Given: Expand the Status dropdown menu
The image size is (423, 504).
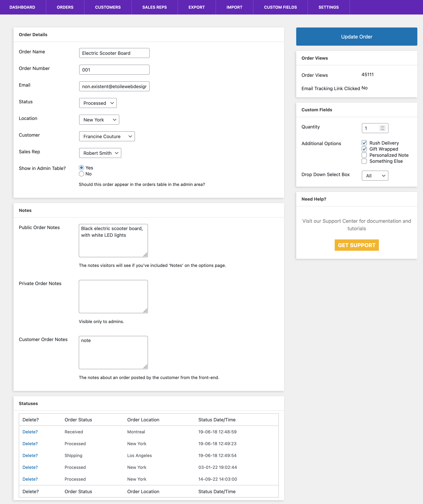Looking at the screenshot, I should (97, 103).
